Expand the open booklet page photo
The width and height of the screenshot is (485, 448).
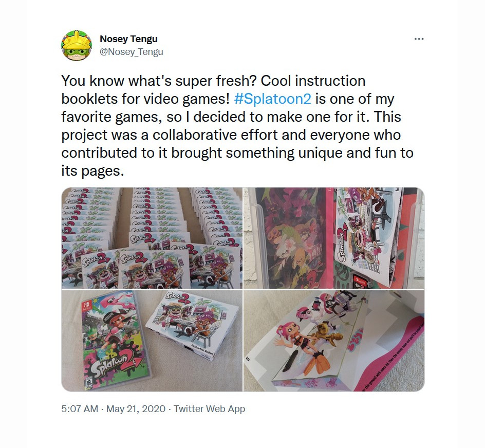[x=334, y=341]
